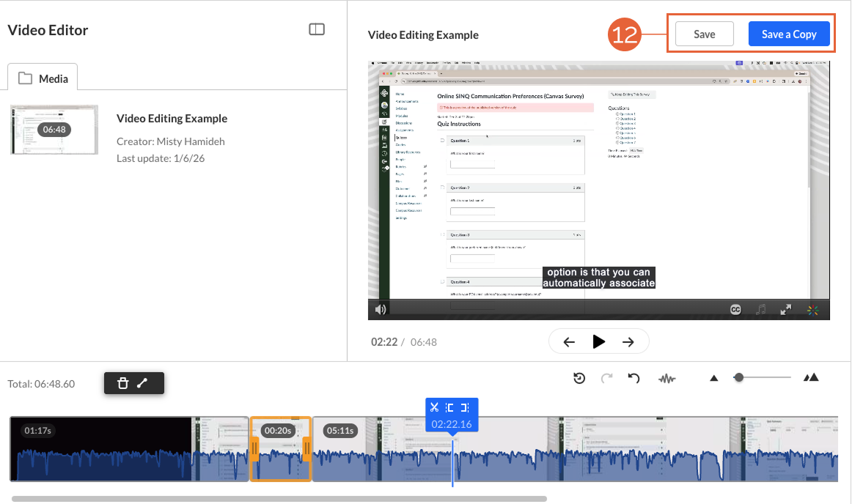
Task: Switch to the Media tab
Action: click(x=43, y=76)
